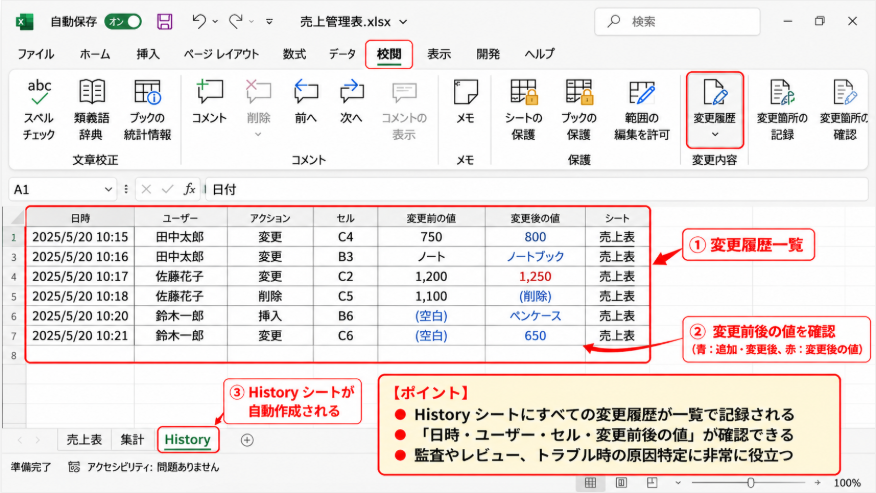
Task: Switch to Page Layout view icon
Action: (621, 483)
